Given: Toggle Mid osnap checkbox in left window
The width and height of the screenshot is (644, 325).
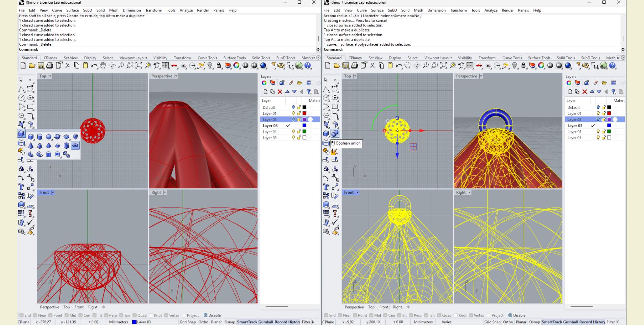Looking at the screenshot, I should (67, 315).
